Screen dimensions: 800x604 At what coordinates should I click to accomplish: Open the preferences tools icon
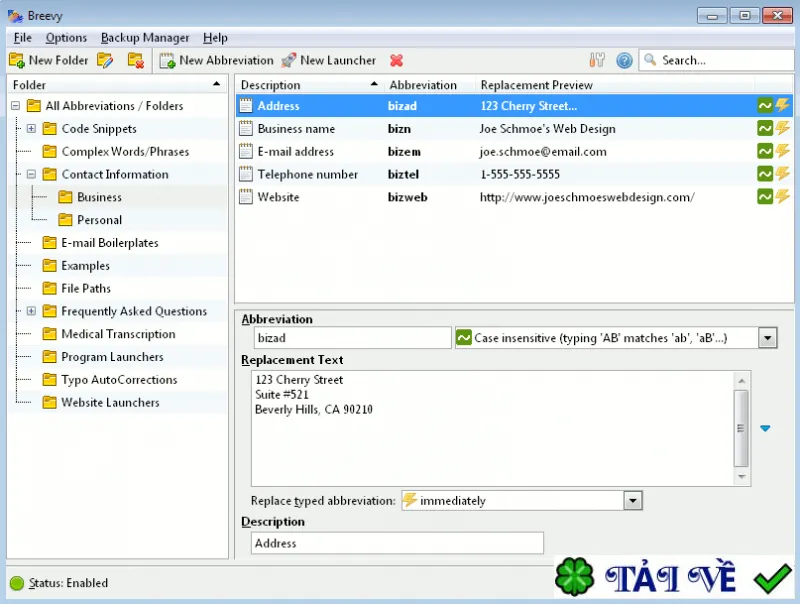point(596,60)
